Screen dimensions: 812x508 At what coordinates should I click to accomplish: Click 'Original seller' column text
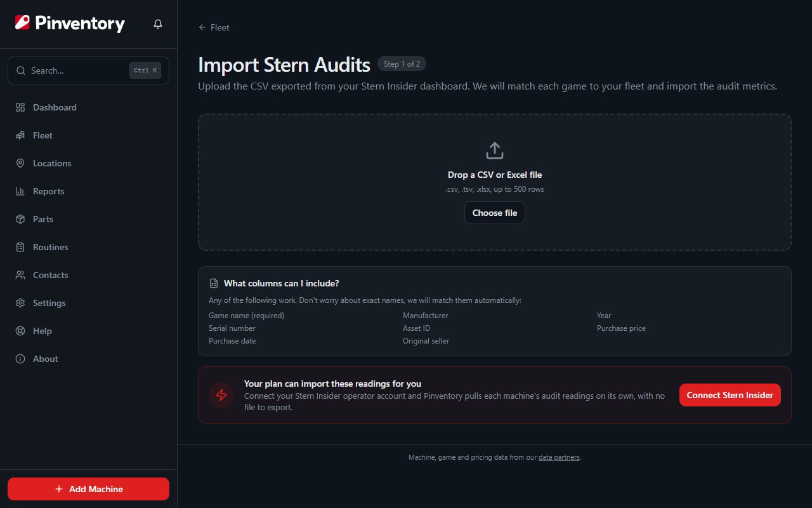click(426, 341)
